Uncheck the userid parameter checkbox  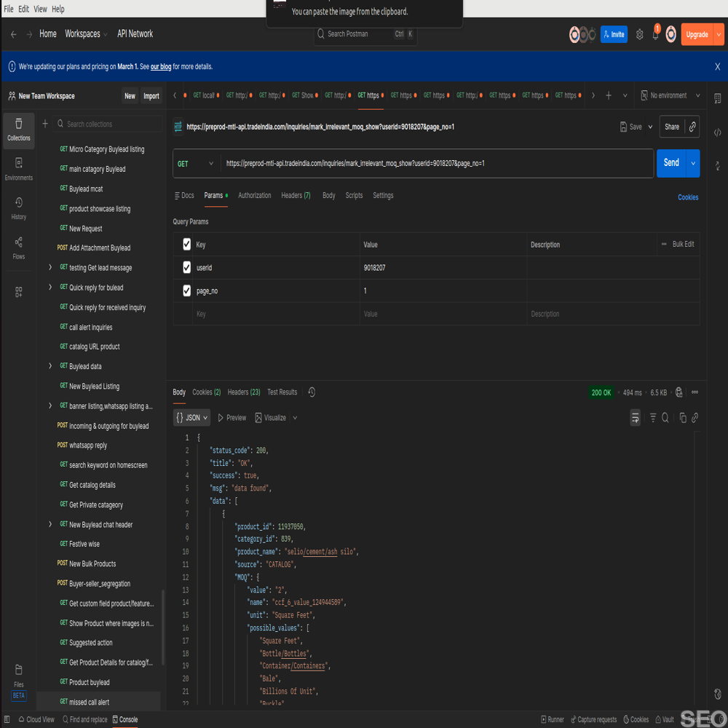[x=186, y=267]
